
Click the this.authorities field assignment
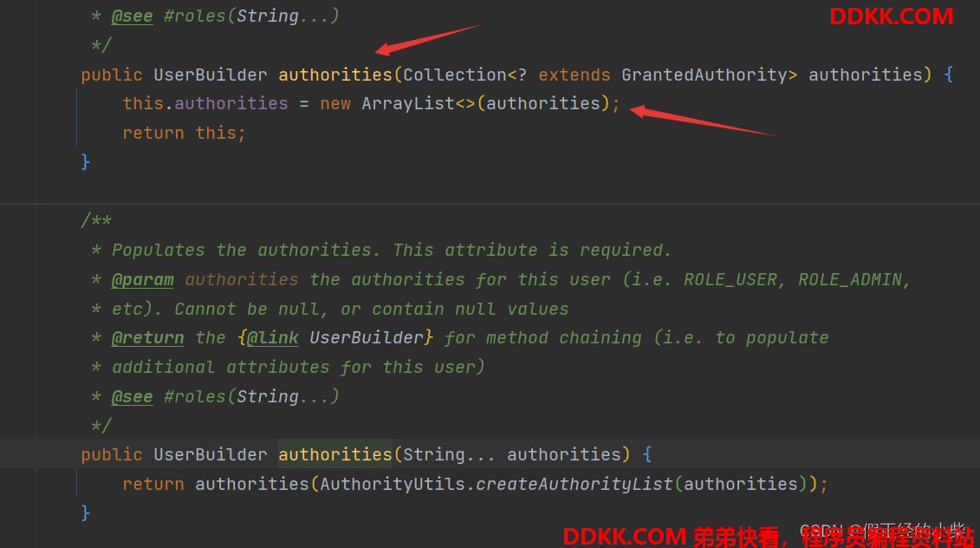tap(204, 104)
